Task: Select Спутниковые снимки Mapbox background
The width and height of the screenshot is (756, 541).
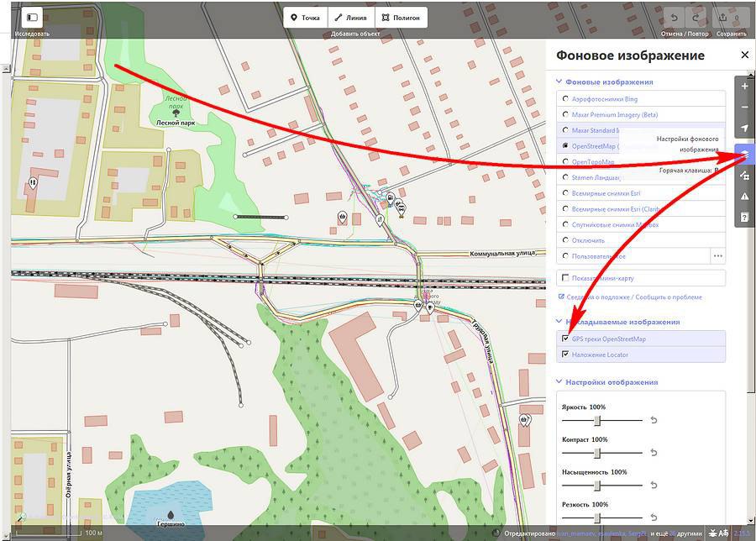Action: click(641, 224)
